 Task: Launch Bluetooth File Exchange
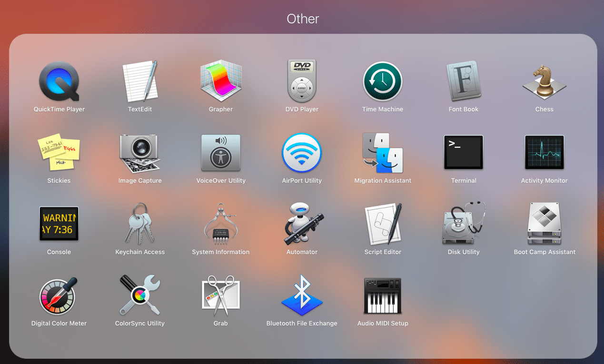(x=302, y=295)
